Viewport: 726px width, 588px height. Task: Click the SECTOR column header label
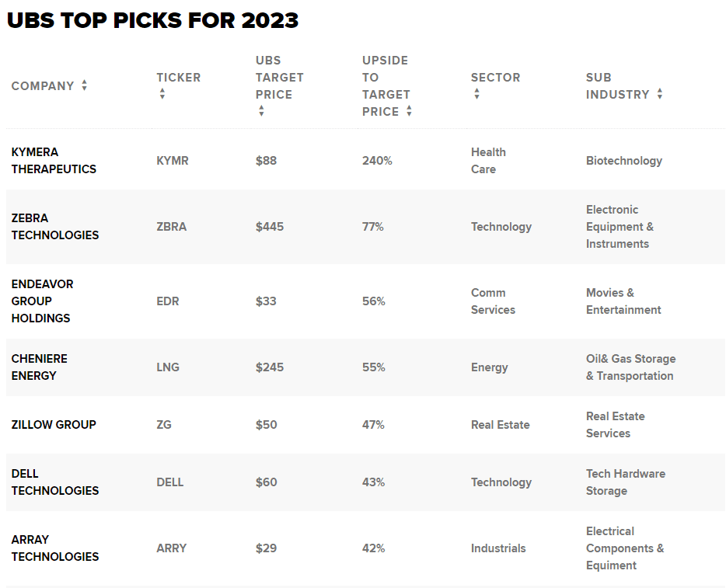(x=496, y=77)
